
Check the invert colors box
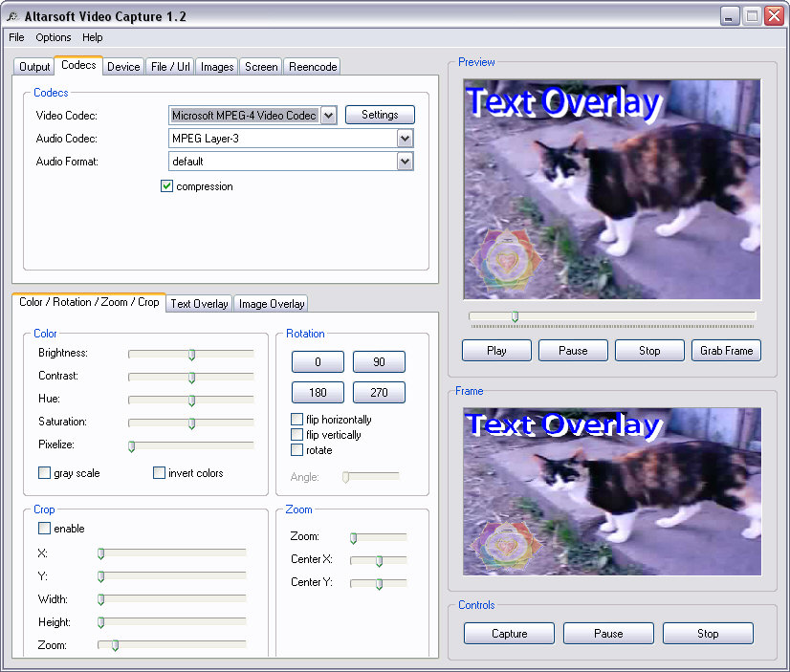click(x=159, y=472)
